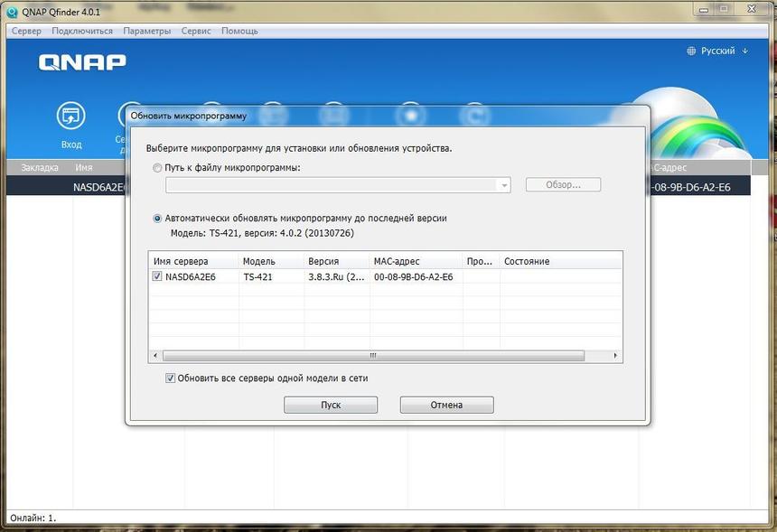Image resolution: width=777 pixels, height=532 pixels.
Task: Click the globe language icon
Action: click(692, 51)
